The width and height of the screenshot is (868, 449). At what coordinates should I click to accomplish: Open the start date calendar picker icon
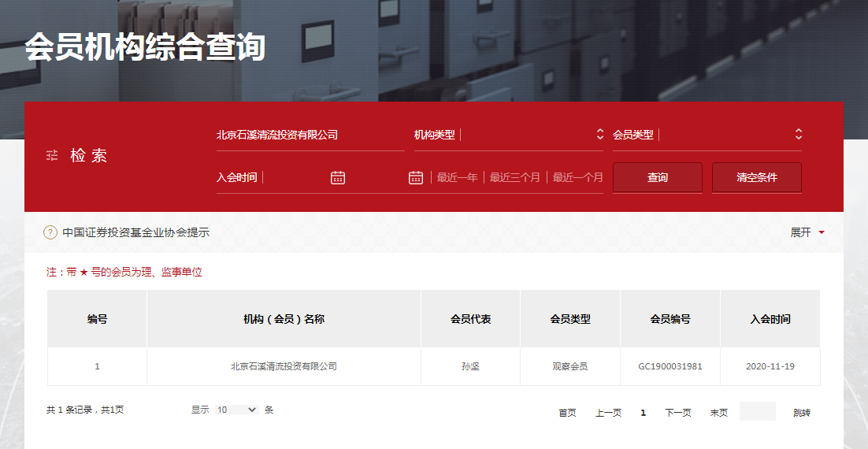pos(338,177)
